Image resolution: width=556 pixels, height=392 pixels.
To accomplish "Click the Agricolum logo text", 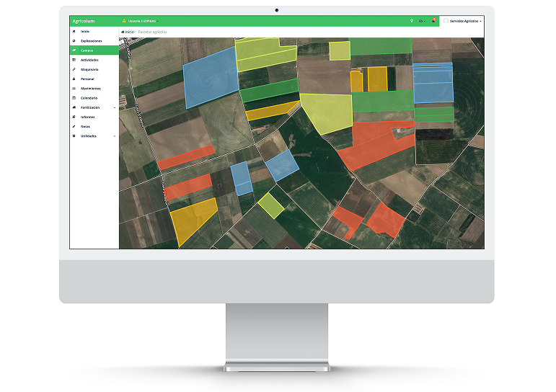I will [x=84, y=21].
